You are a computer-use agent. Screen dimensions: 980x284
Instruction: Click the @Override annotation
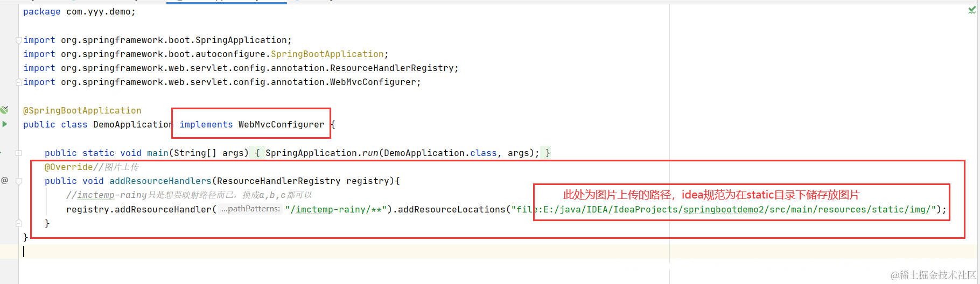[x=69, y=167]
